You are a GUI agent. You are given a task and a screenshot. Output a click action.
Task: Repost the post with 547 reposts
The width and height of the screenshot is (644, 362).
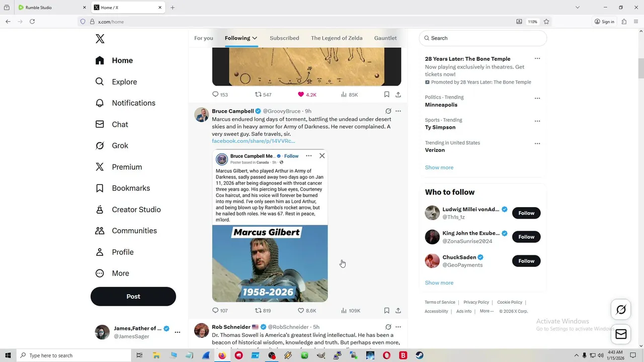coord(263,95)
